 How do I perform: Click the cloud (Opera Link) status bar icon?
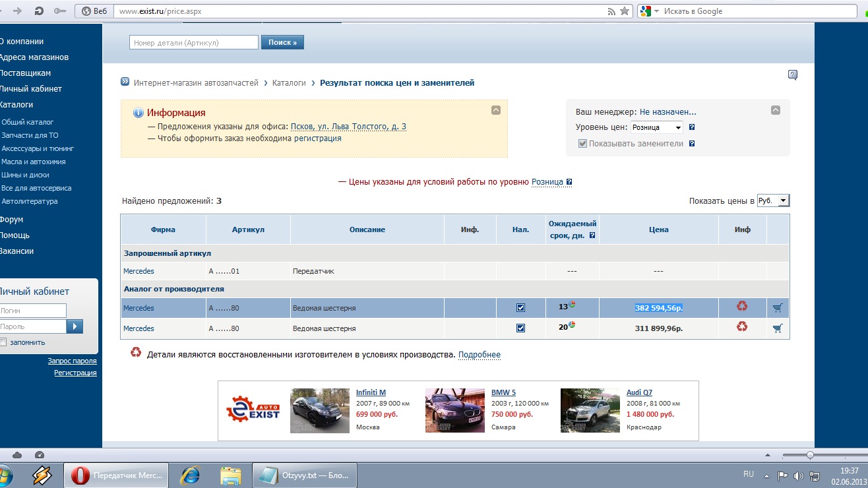point(18,455)
